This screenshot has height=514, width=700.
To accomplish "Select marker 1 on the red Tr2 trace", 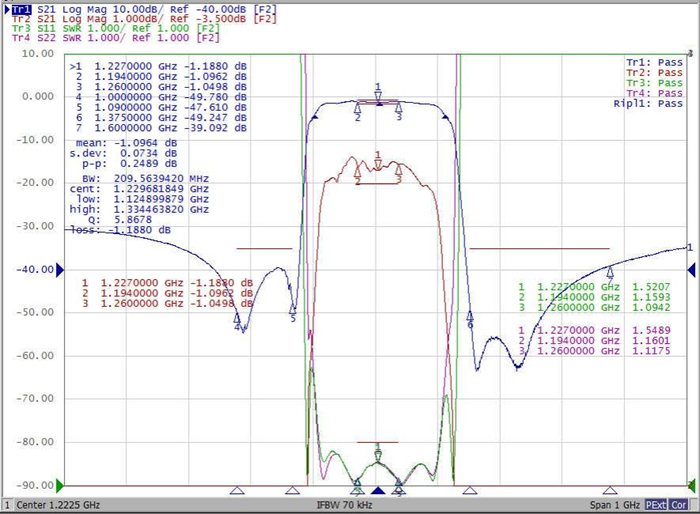I will pos(378,164).
